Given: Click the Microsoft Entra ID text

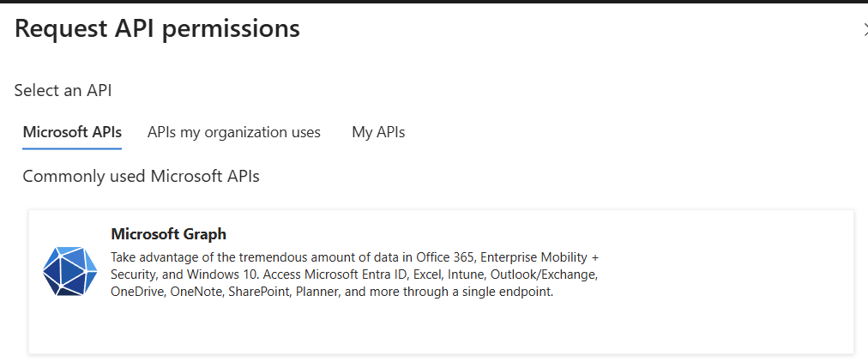Looking at the screenshot, I should coord(347,275).
